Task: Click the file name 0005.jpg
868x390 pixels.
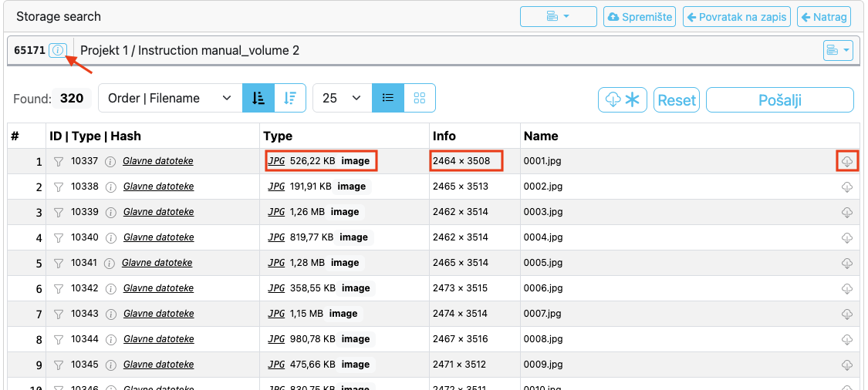Action: [543, 263]
